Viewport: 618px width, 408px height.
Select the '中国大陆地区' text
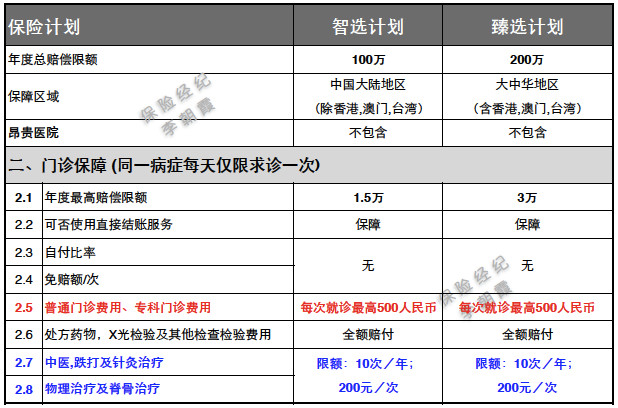(368, 84)
